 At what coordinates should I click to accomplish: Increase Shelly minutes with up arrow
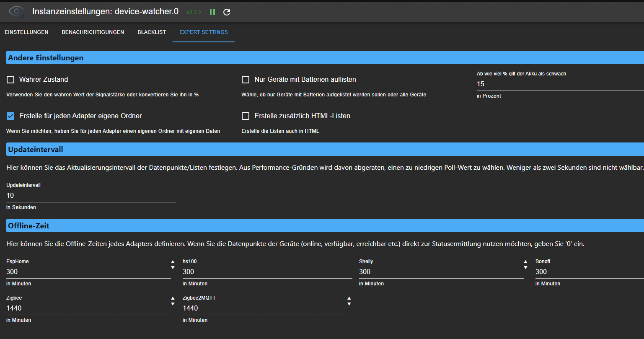point(525,262)
